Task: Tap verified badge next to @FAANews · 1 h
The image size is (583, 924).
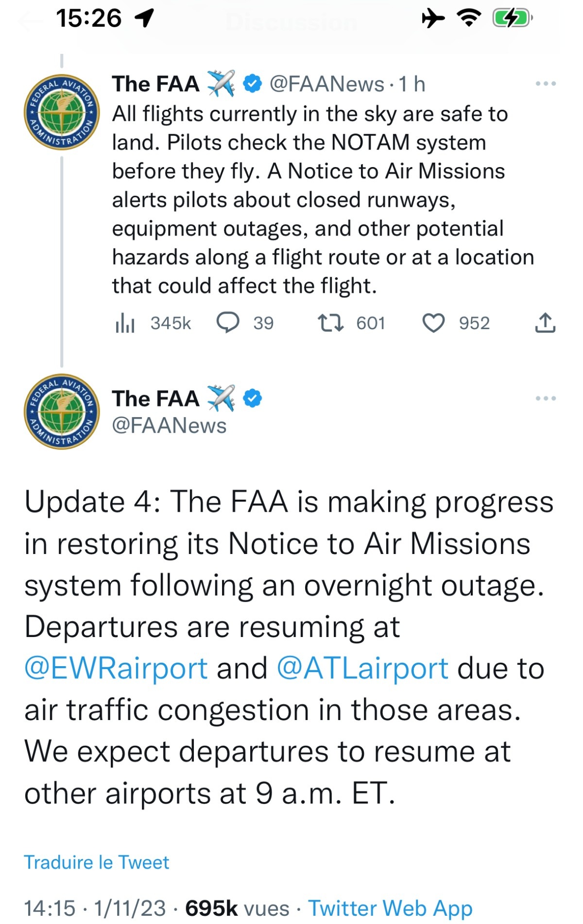Action: tap(252, 84)
